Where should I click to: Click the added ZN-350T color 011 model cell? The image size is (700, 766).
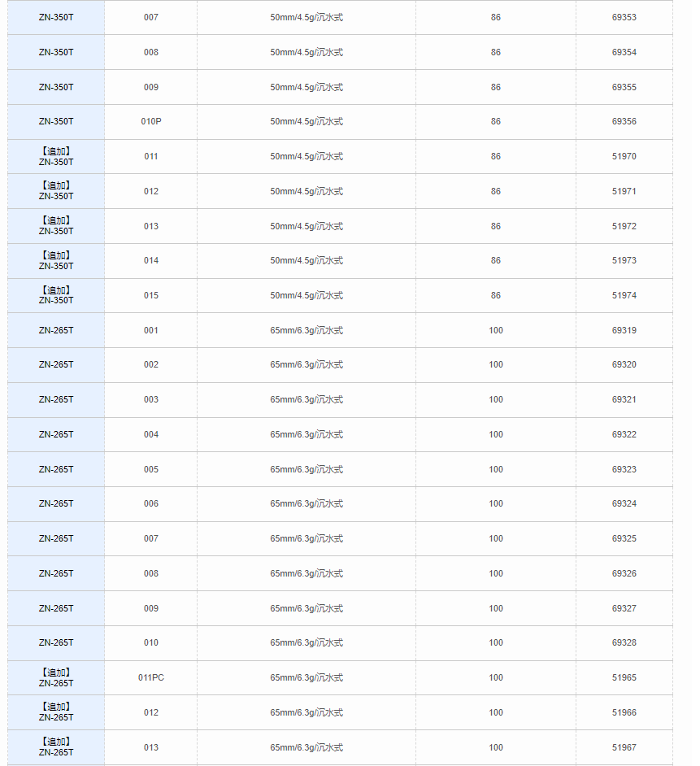tap(56, 156)
